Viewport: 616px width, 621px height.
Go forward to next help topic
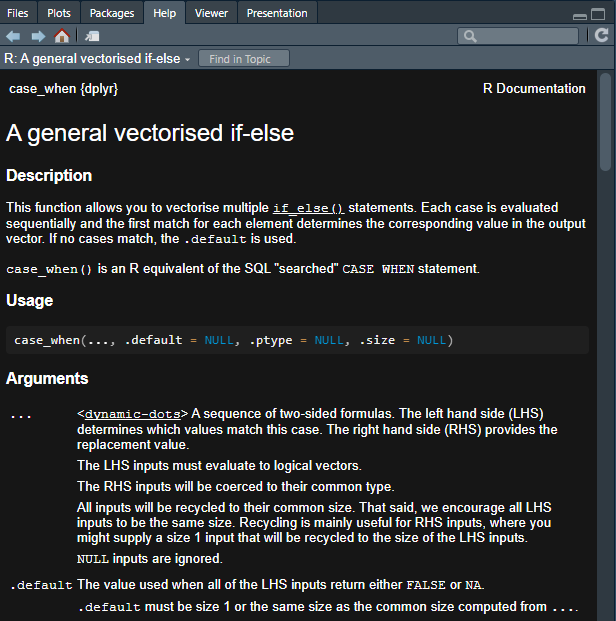38,36
